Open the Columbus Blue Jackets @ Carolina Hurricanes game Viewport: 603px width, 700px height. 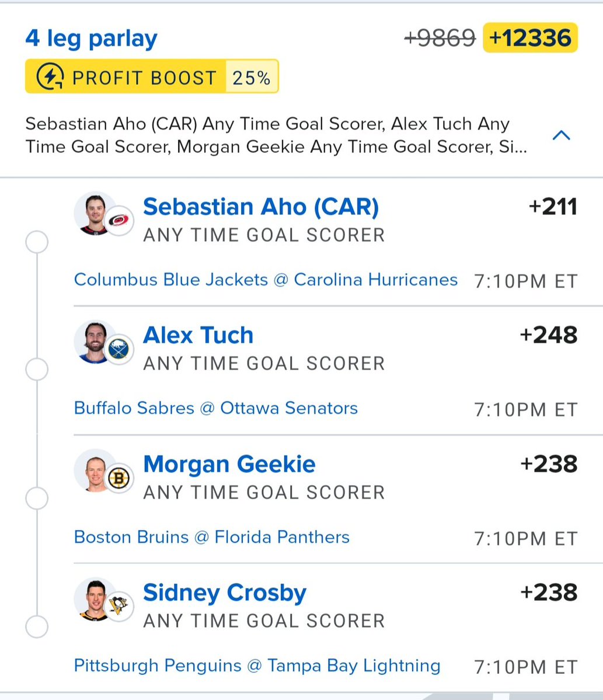pos(266,280)
